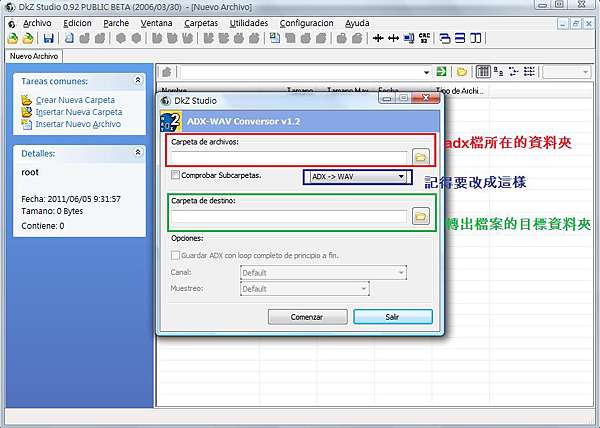Viewport: 600px width, 428px height.
Task: Open the Edicion menu
Action: [77, 23]
